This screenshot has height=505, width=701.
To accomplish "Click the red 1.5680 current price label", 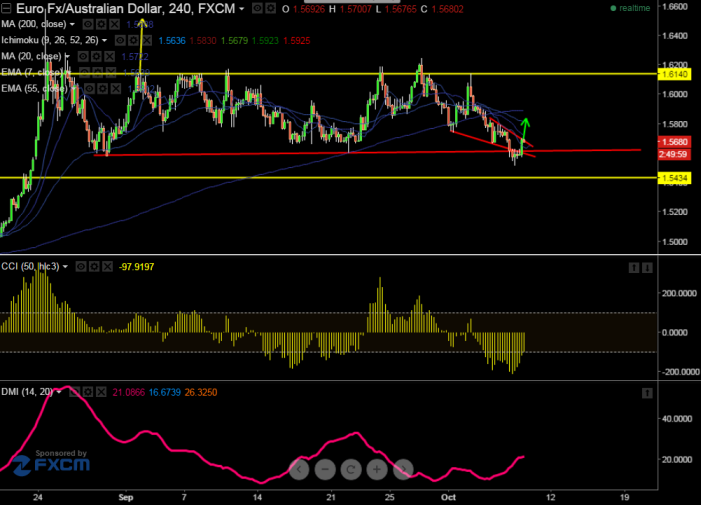I will (x=675, y=142).
